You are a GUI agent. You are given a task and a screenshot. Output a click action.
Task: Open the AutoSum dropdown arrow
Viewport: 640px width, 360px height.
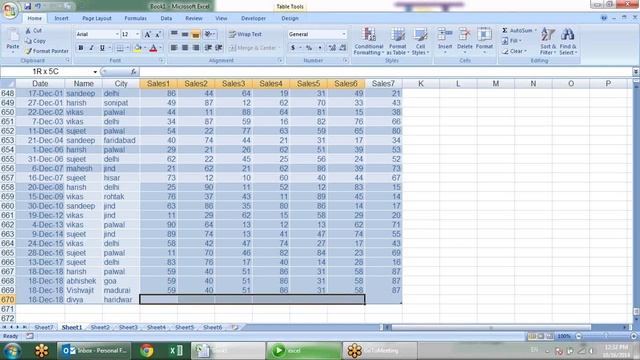tap(536, 31)
